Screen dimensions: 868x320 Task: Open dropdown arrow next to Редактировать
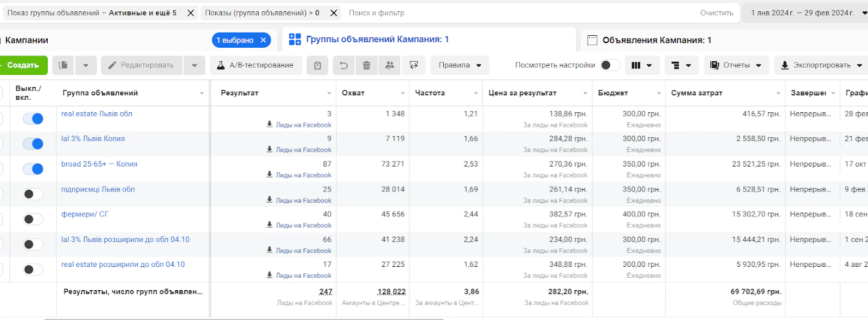coord(194,65)
